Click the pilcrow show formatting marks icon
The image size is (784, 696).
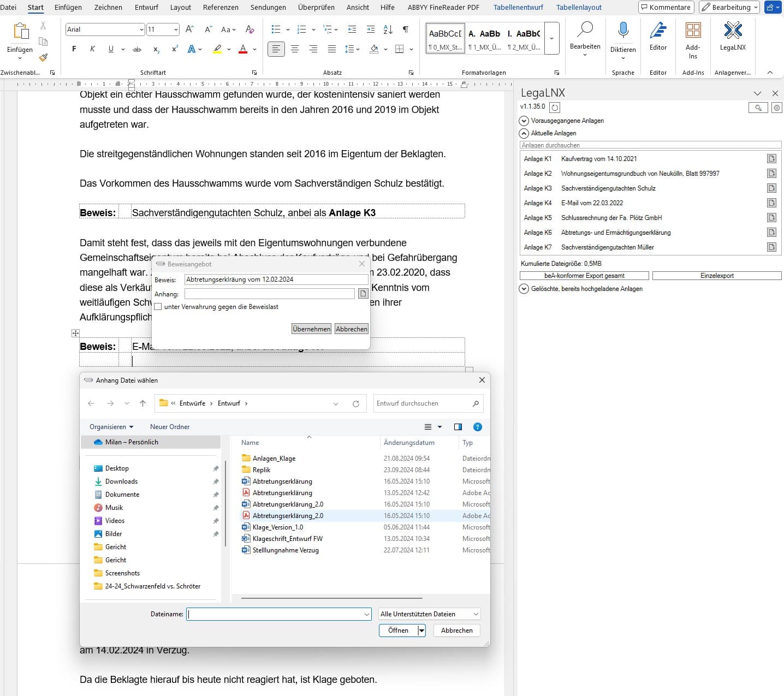(405, 29)
